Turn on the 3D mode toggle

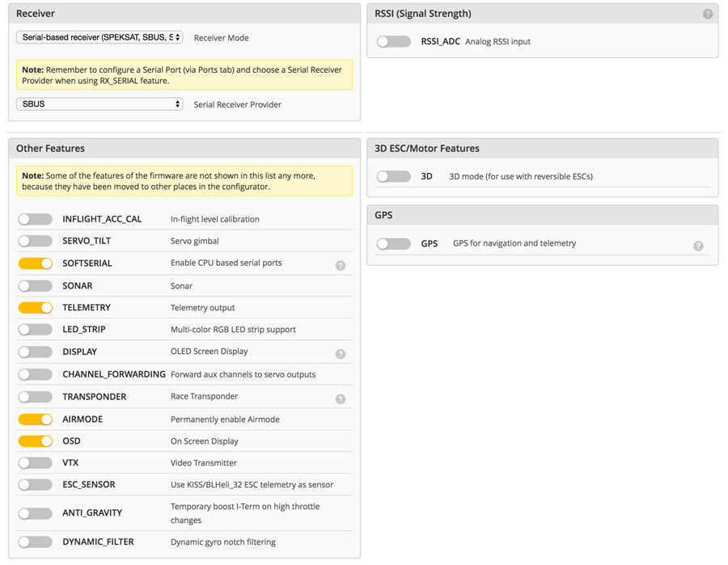[x=394, y=176]
